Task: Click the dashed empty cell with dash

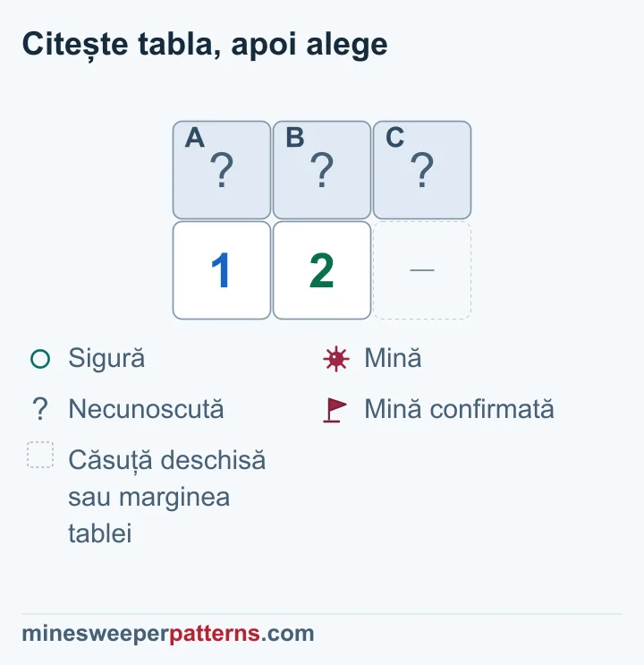Action: tap(422, 270)
